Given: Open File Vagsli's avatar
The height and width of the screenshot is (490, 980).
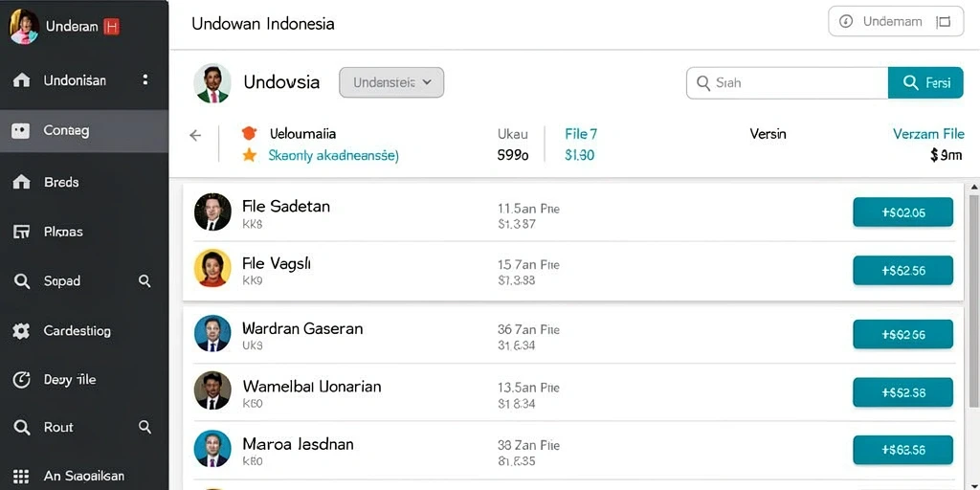Looking at the screenshot, I should [212, 268].
